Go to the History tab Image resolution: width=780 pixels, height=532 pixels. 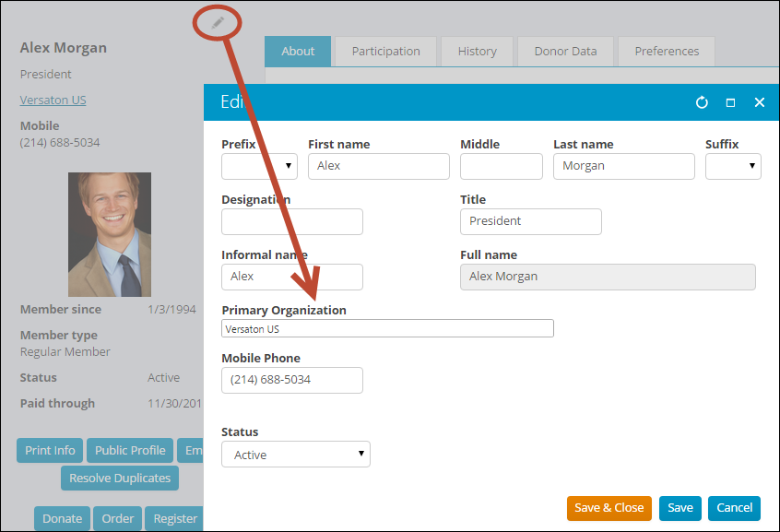pyautogui.click(x=477, y=52)
